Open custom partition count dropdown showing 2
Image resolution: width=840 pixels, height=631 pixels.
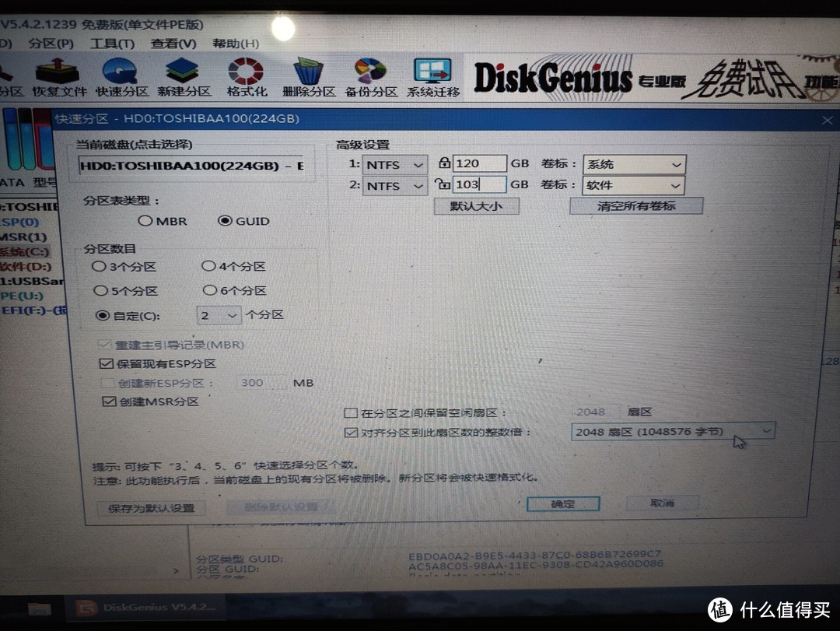click(x=219, y=315)
